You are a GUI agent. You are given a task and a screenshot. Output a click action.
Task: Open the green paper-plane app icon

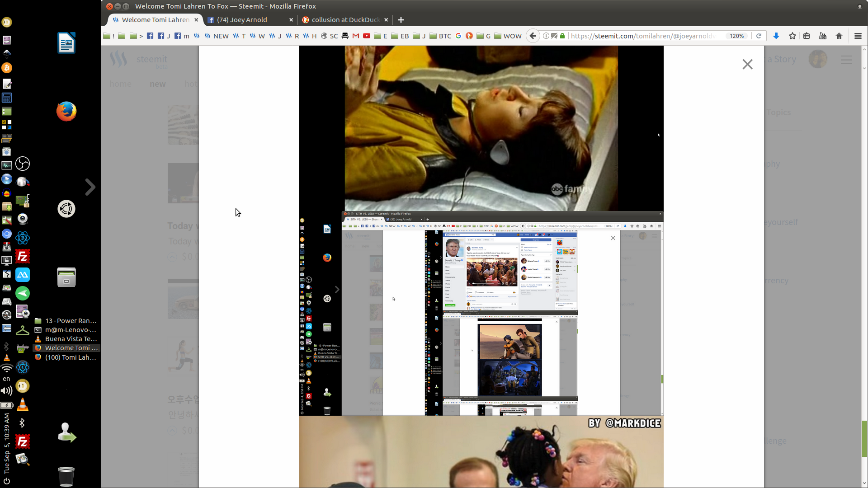coord(23,293)
